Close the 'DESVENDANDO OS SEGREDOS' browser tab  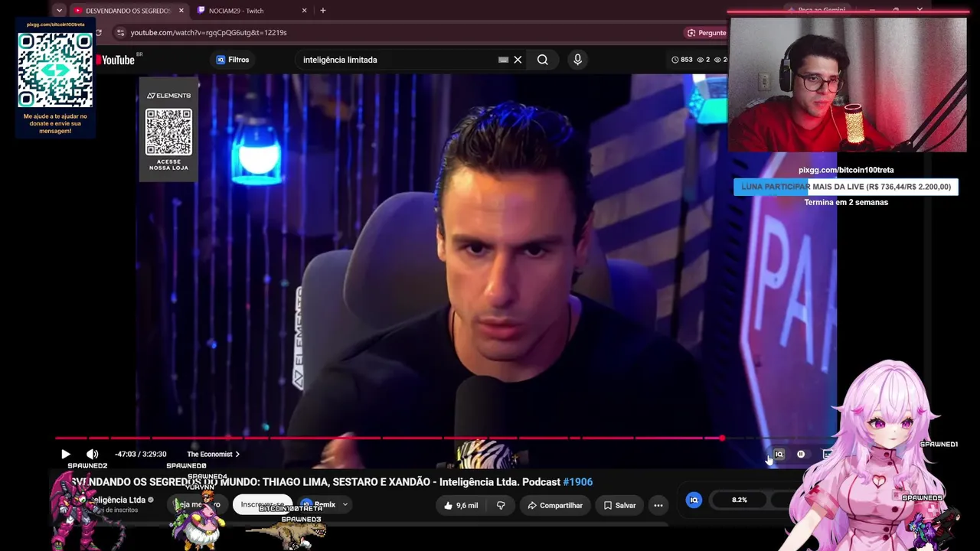(181, 11)
